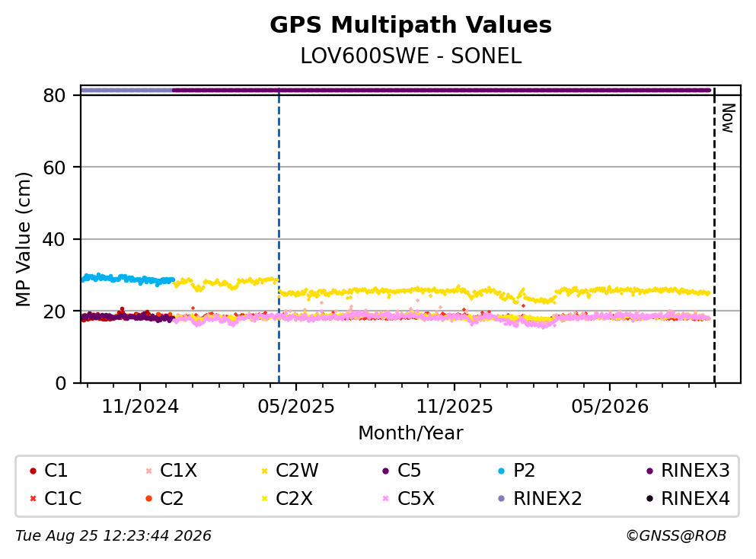Click the C1 legend marker dot
The image size is (756, 559).
33,471
